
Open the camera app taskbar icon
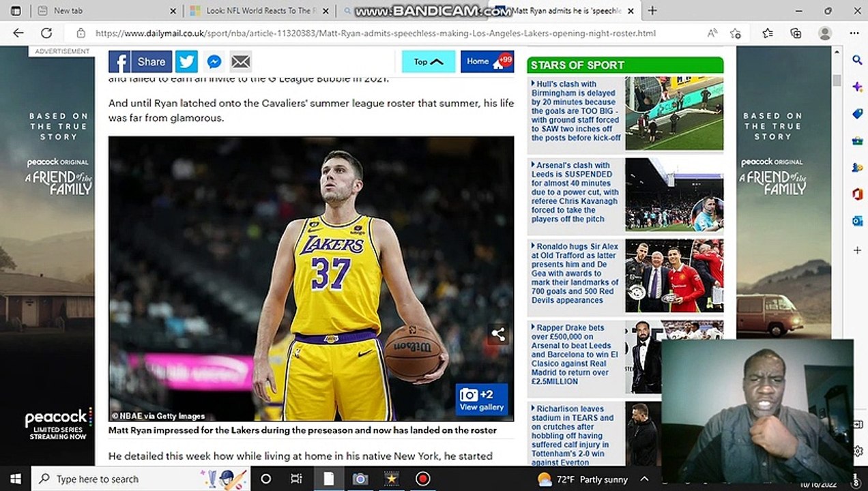tap(360, 479)
